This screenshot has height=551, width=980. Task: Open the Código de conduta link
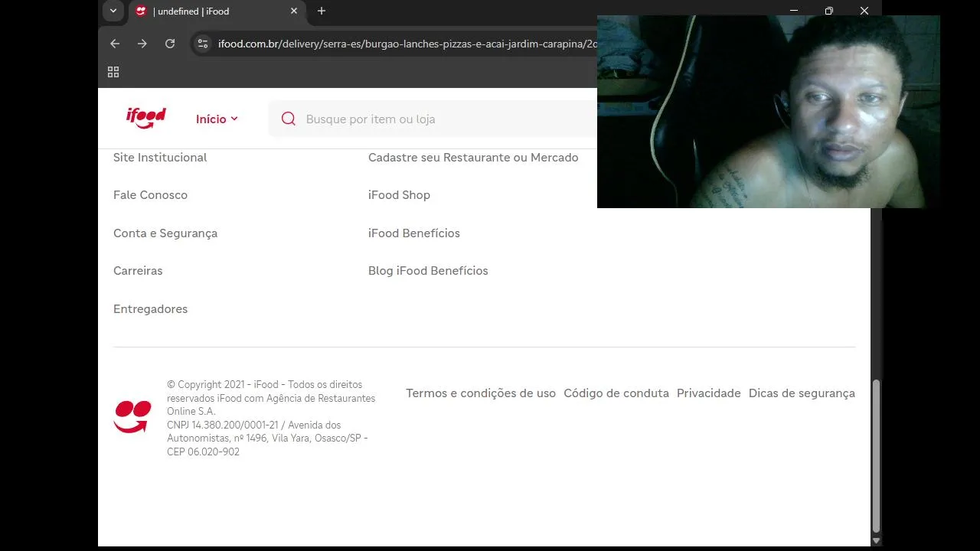pyautogui.click(x=616, y=393)
